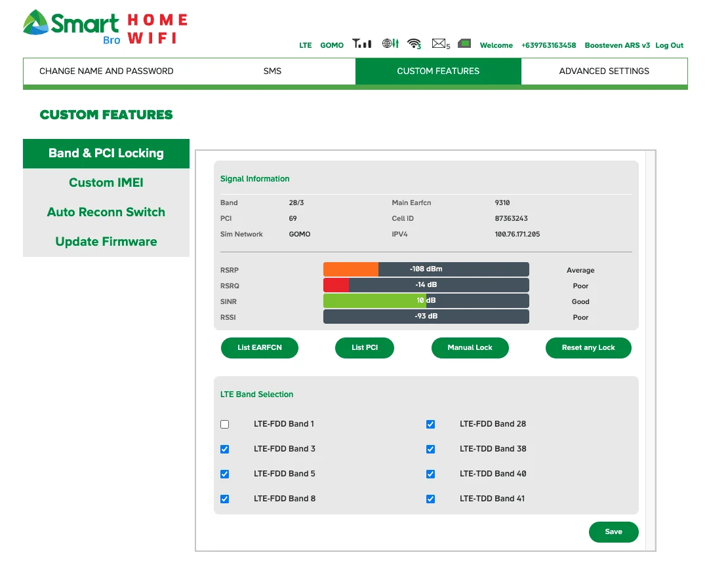Click Boosteven ARS v3 label
Viewport: 728px width, 578px height.
click(617, 45)
